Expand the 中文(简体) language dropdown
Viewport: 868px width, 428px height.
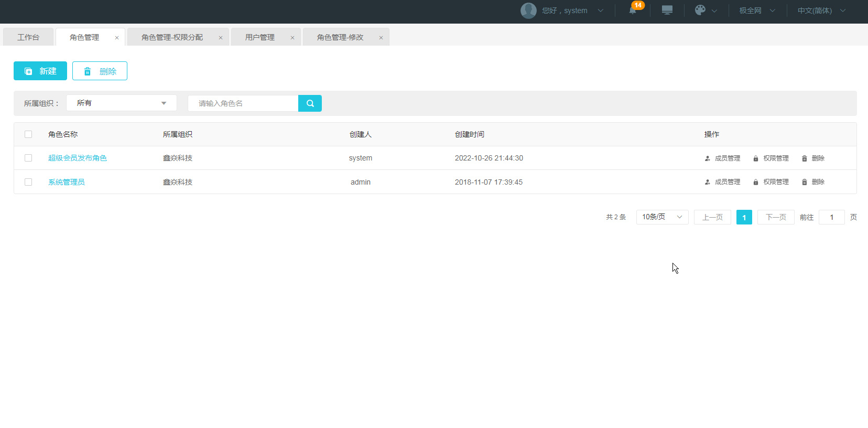tap(821, 10)
